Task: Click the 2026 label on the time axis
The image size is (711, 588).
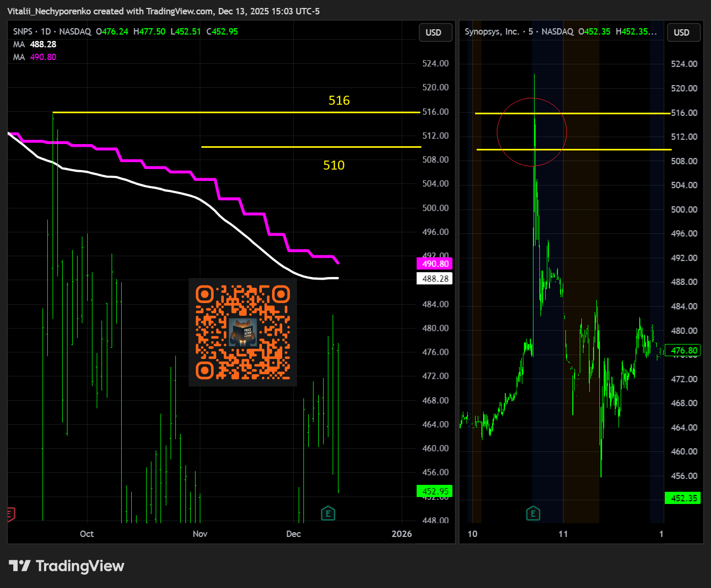Action: point(402,534)
